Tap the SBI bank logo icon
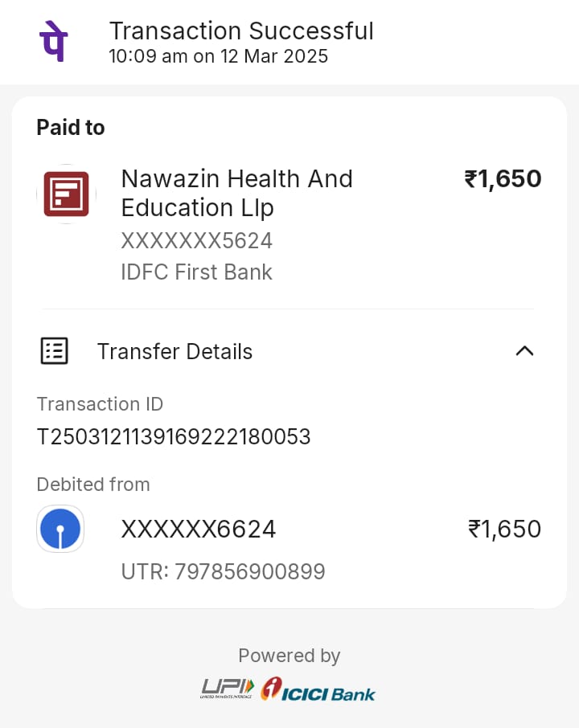This screenshot has width=579, height=728. click(60, 529)
